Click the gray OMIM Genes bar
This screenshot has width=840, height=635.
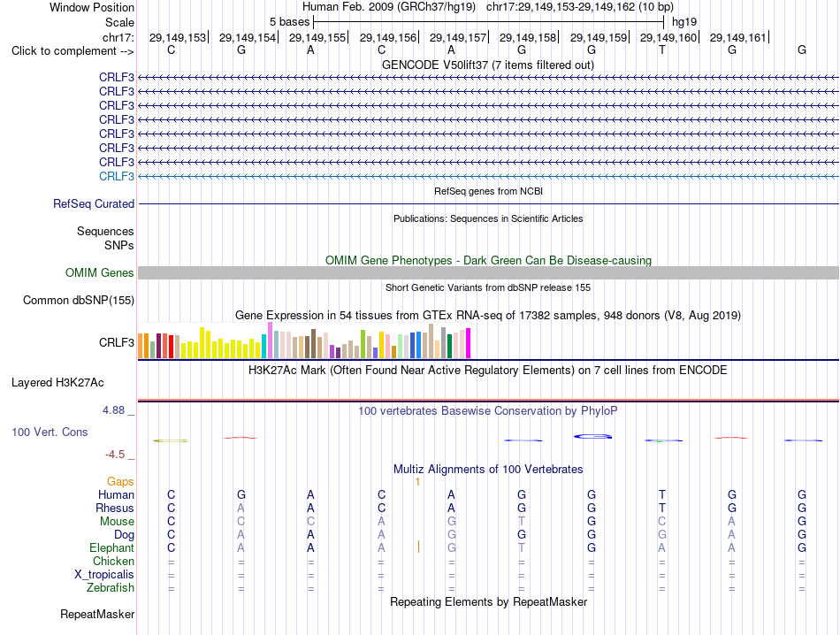point(488,272)
